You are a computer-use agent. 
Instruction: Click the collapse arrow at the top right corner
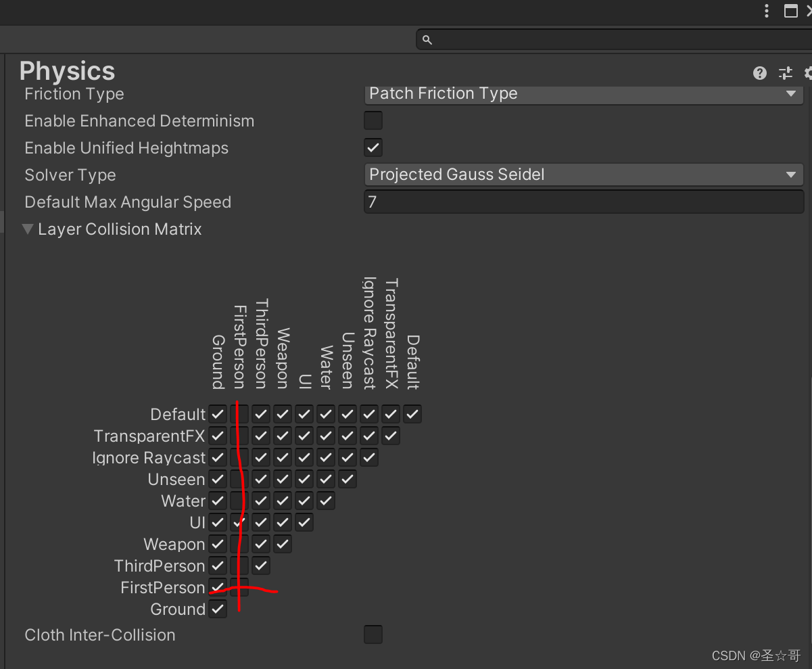pyautogui.click(x=809, y=11)
